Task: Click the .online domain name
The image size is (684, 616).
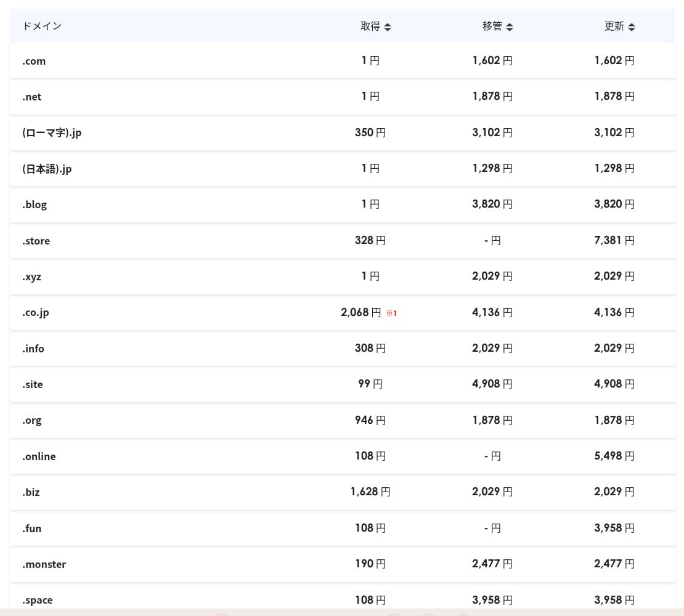Action: [x=39, y=456]
